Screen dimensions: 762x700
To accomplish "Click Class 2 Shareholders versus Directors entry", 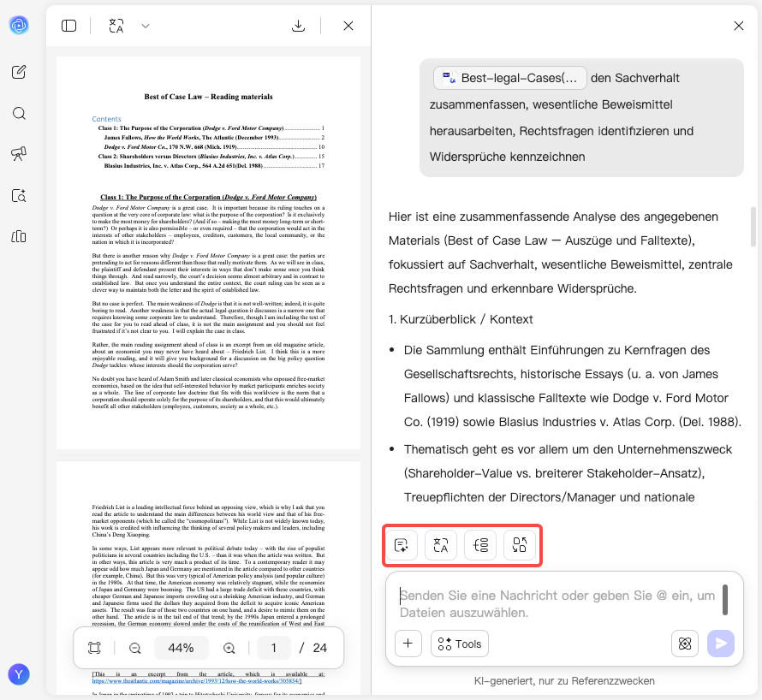I will (211, 157).
